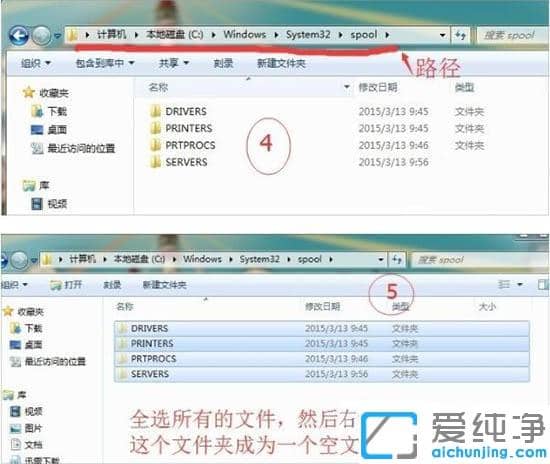The image size is (550, 464).
Task: Click date 2015/3/13 9:46 in upper window
Action: tap(393, 145)
